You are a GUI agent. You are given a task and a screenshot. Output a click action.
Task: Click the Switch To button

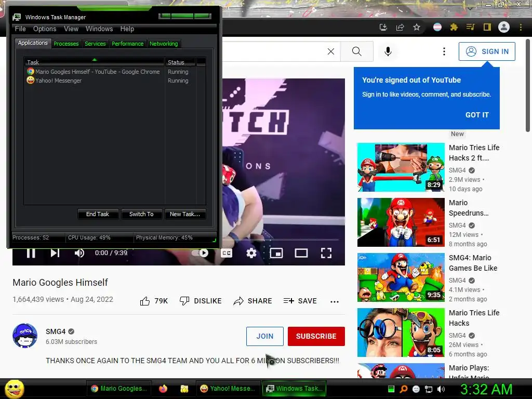141,214
